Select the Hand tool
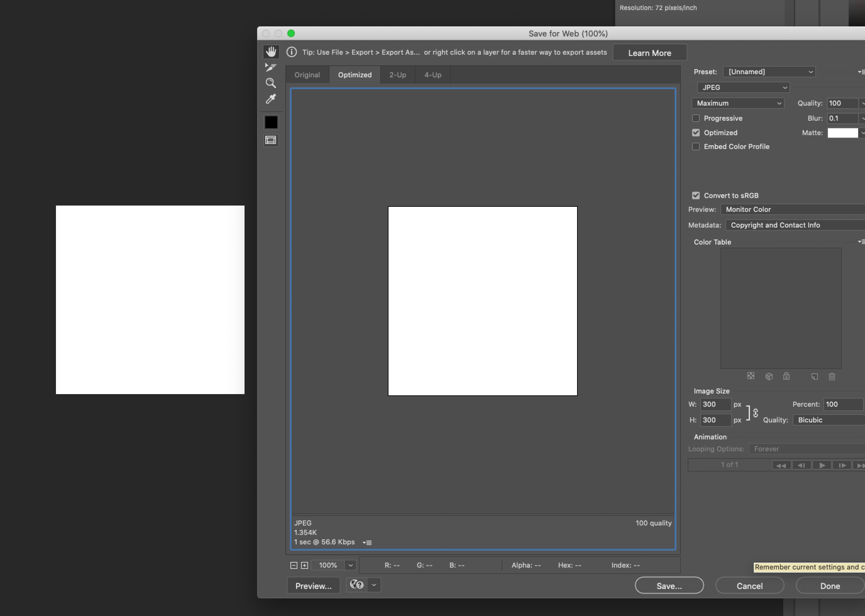This screenshot has height=616, width=865. (271, 51)
